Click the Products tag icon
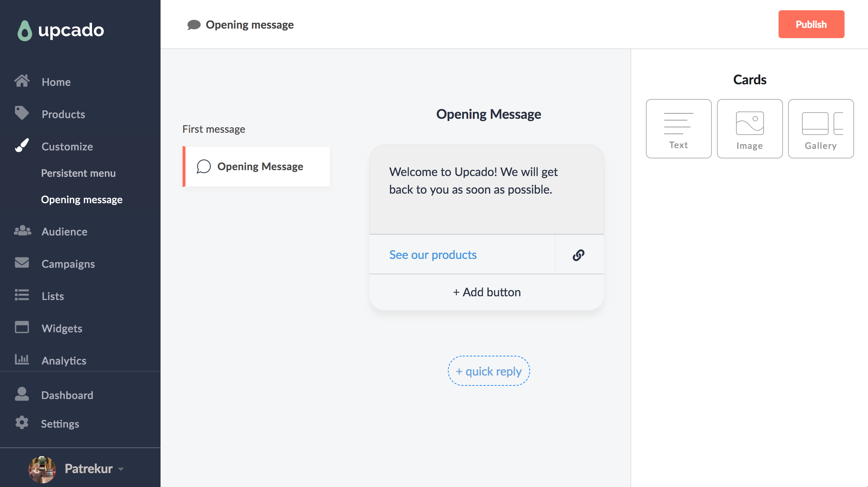Screen dimensions: 868x487 (x=22, y=113)
